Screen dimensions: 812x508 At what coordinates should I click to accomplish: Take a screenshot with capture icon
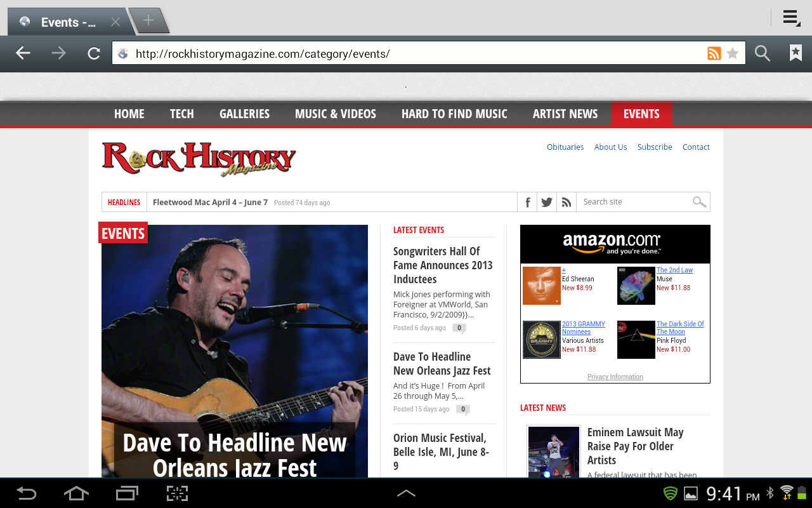[177, 493]
